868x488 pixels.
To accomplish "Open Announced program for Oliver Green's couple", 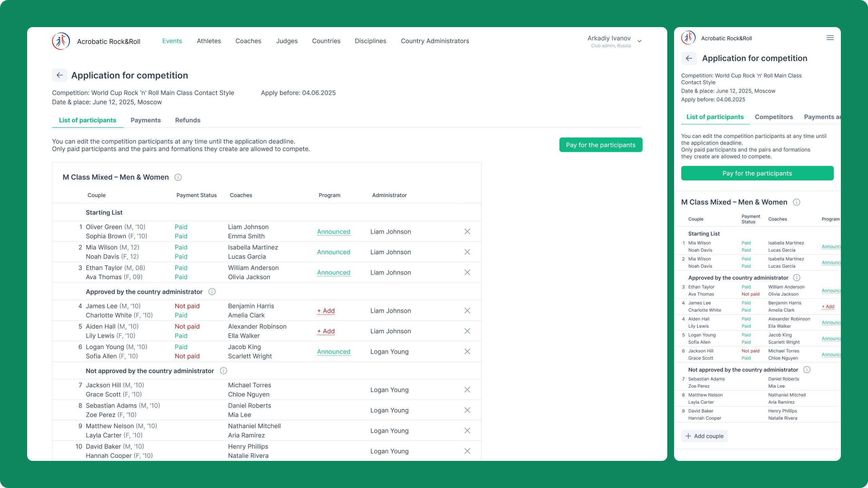I will pos(334,232).
